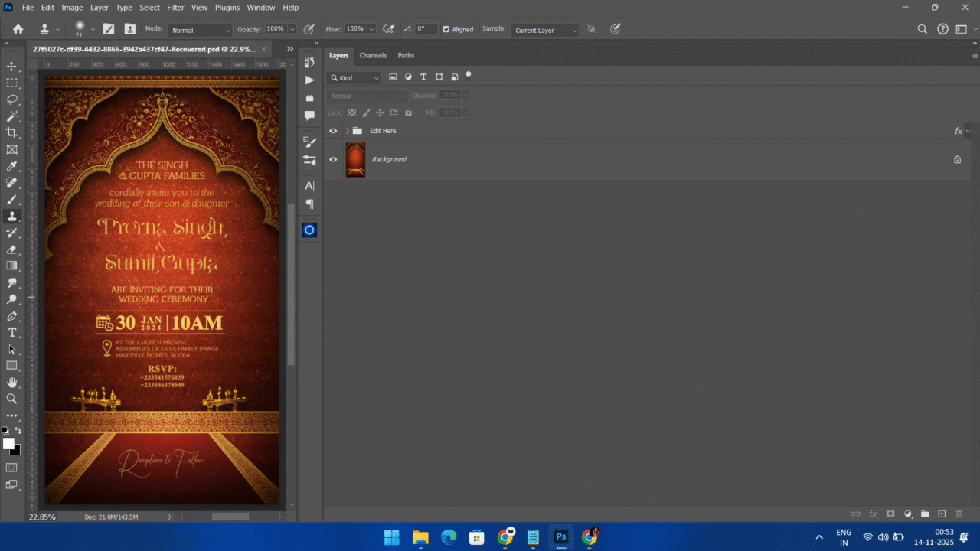This screenshot has width=980, height=551.
Task: Select the Clone Stamp tool
Action: tap(12, 216)
